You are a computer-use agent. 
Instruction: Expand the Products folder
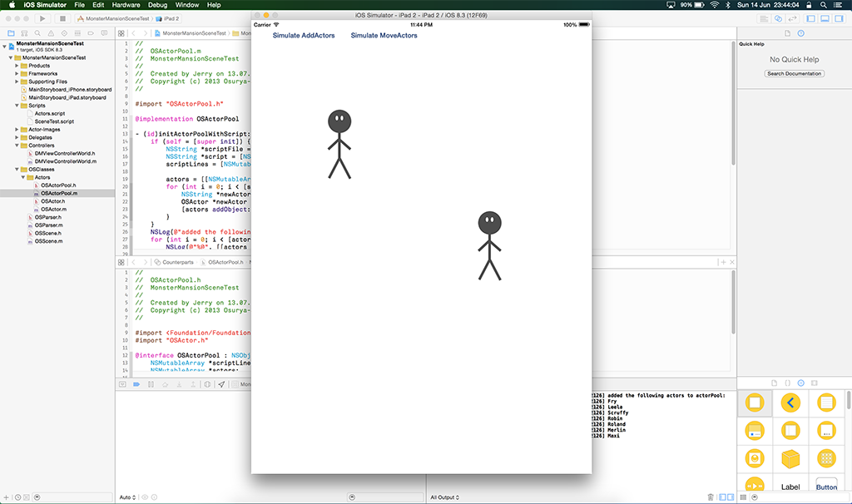click(17, 66)
